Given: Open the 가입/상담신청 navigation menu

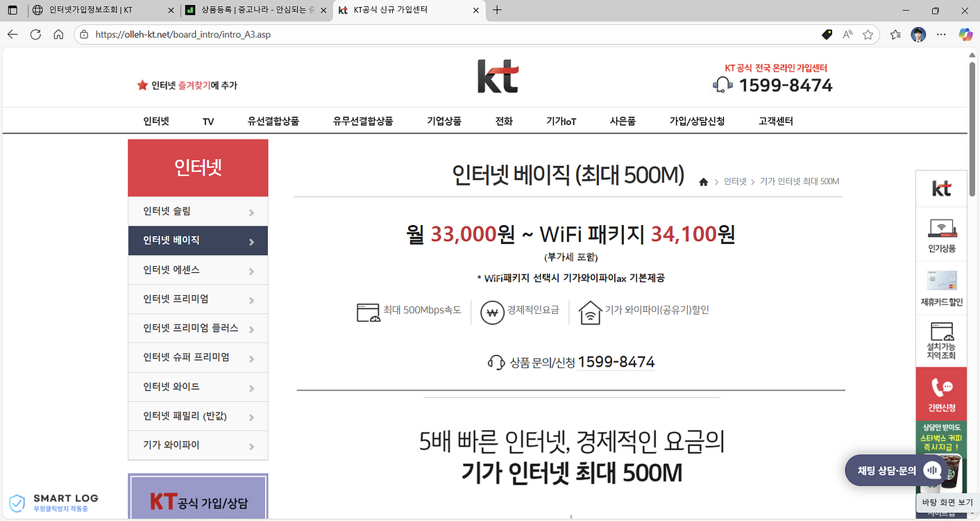Looking at the screenshot, I should 697,121.
